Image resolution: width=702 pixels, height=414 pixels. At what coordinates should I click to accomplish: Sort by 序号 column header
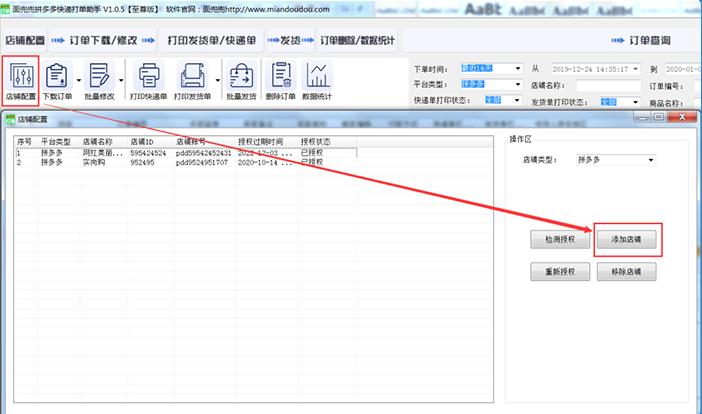(26, 142)
